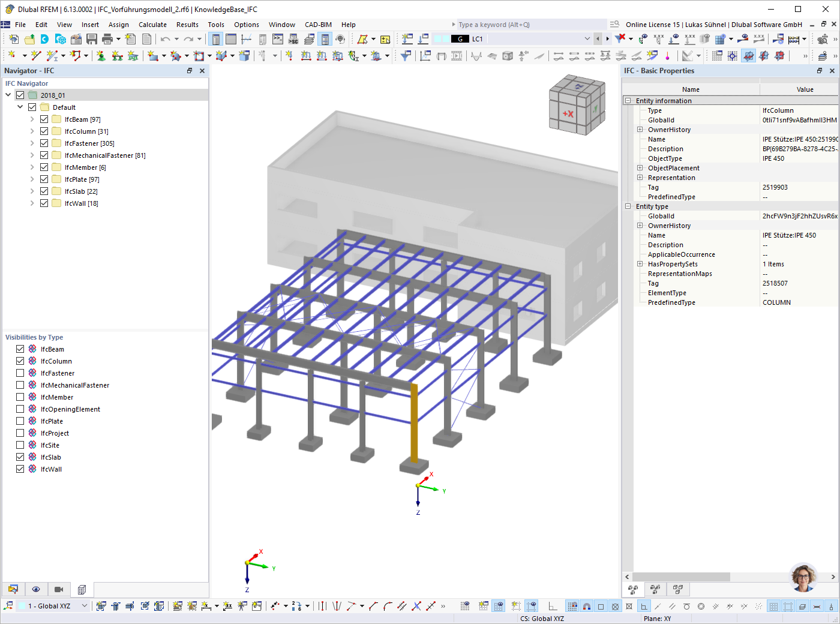Click the black G load case color badge
The width and height of the screenshot is (840, 624).
pos(460,39)
